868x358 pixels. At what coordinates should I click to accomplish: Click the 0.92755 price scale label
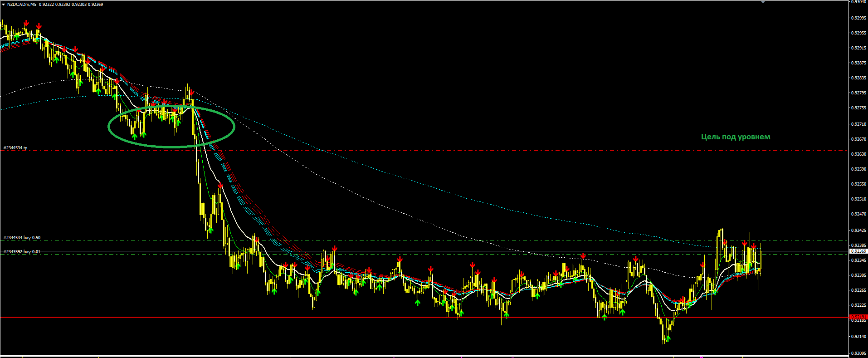point(858,108)
